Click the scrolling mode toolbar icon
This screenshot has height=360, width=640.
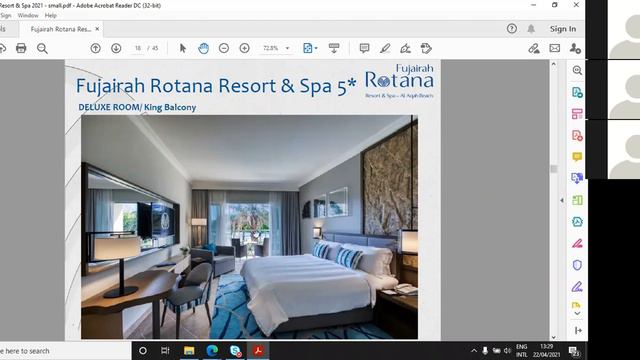coord(334,48)
